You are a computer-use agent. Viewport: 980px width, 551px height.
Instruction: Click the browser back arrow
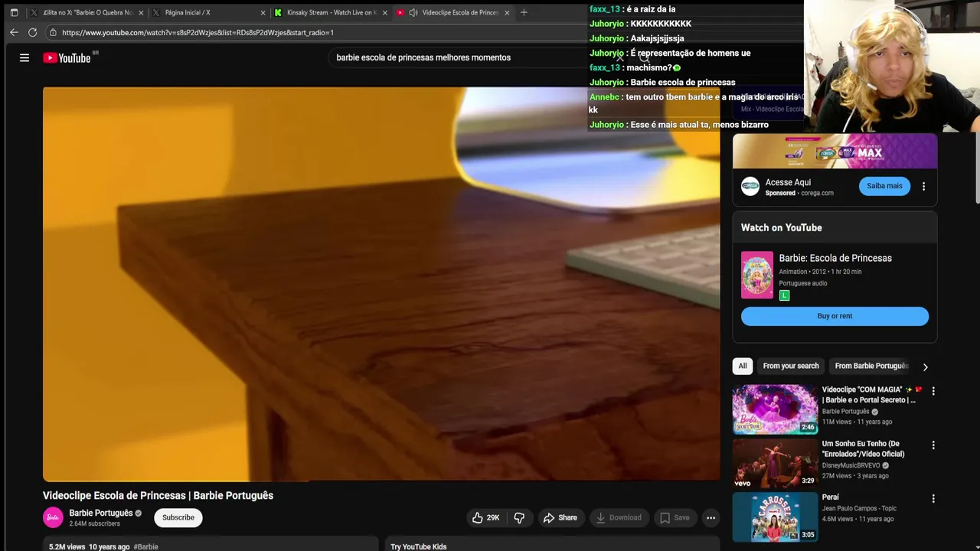(x=14, y=32)
